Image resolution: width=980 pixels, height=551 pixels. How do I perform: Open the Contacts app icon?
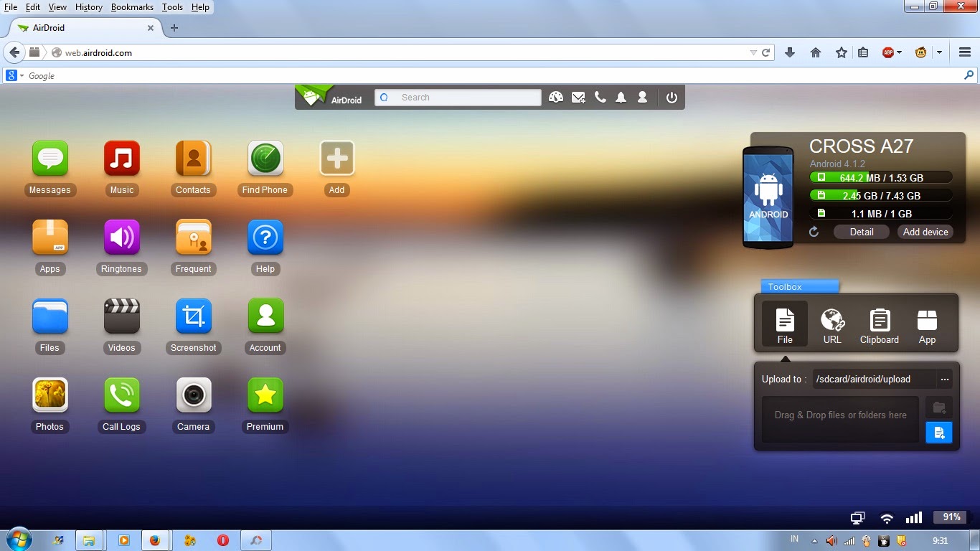[x=194, y=158]
